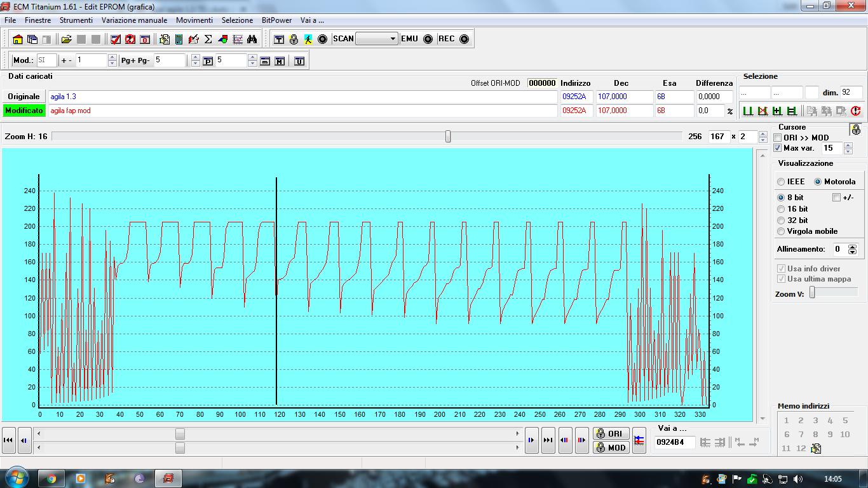Click the Sigma sum icon

click(x=208, y=39)
